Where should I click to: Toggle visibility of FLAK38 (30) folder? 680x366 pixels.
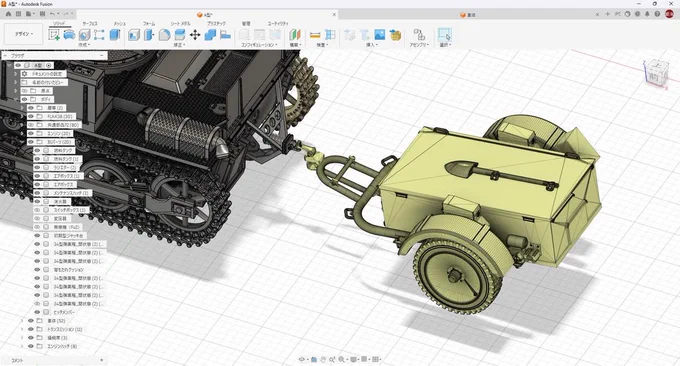pos(31,116)
